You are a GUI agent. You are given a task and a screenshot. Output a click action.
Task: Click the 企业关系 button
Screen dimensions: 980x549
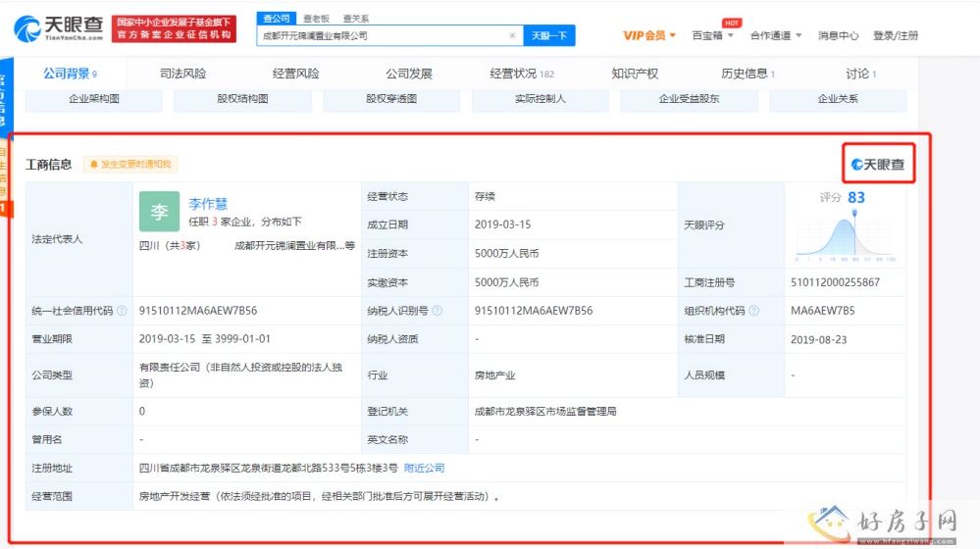[x=838, y=99]
